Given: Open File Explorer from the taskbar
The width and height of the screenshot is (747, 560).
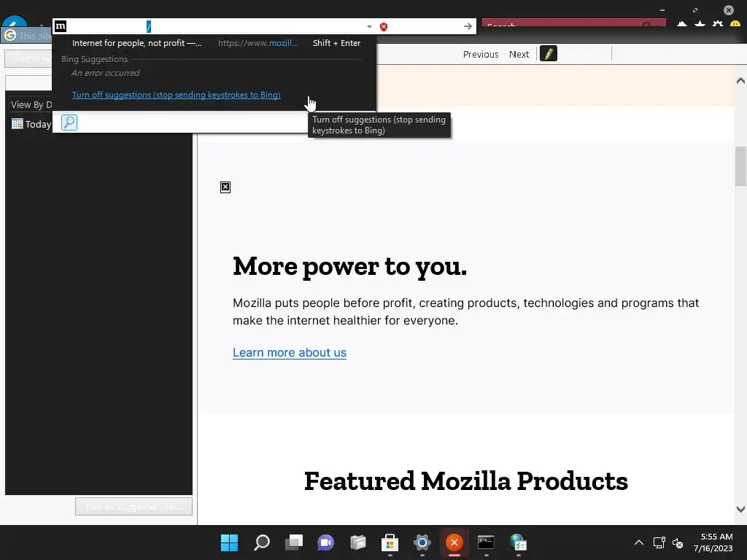Looking at the screenshot, I should click(357, 542).
